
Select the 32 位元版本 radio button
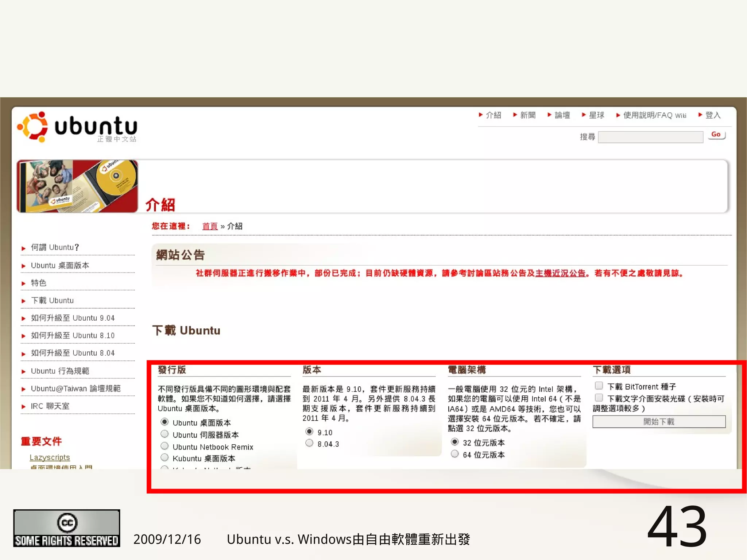click(454, 442)
